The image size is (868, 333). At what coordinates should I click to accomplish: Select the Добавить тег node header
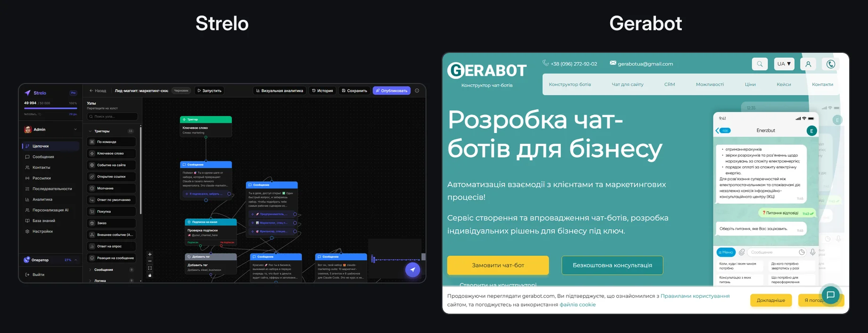click(211, 257)
